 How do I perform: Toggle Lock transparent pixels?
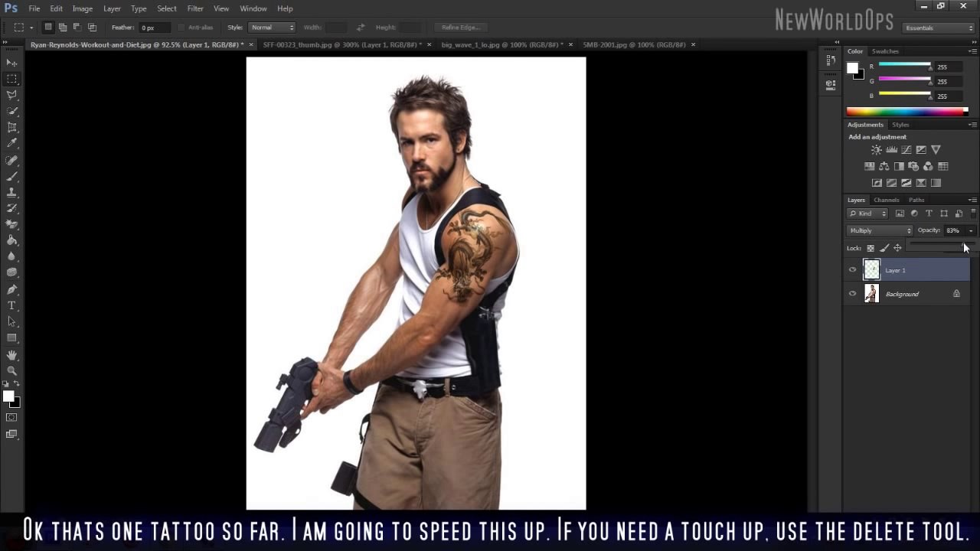(871, 248)
